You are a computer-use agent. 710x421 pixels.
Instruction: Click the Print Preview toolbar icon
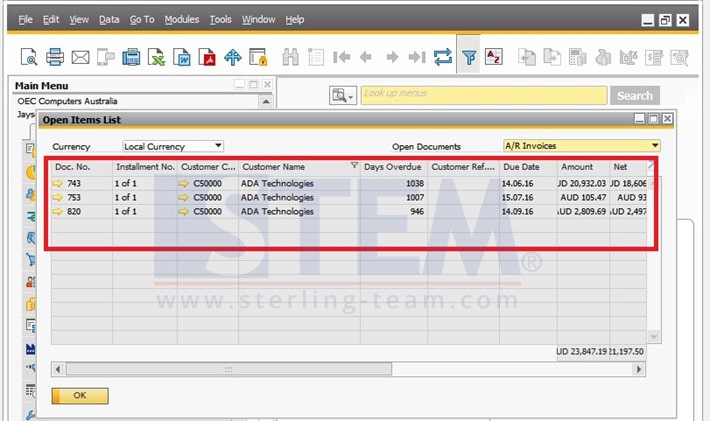point(29,57)
